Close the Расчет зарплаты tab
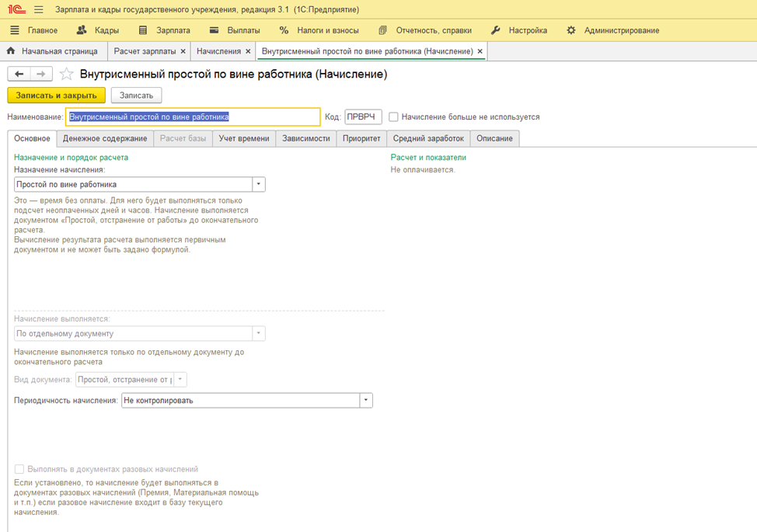Viewport: 757px width, 532px height. 183,51
